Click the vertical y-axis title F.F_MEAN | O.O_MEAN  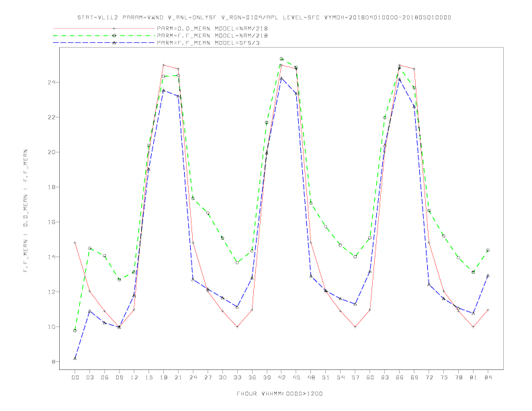[x=26, y=211]
